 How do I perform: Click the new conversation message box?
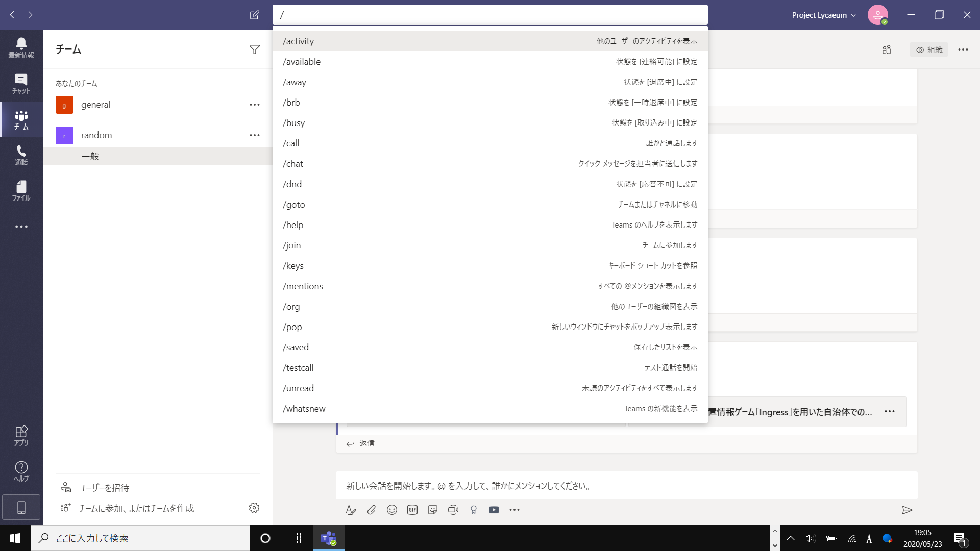pos(561,486)
